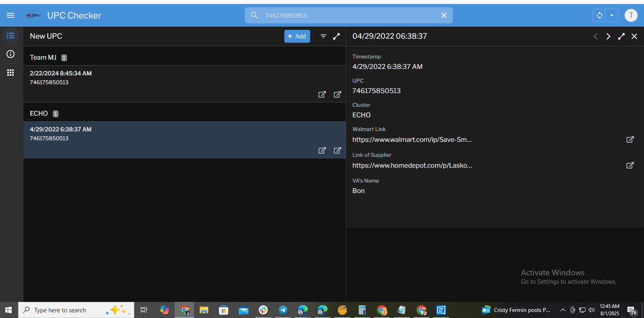Viewport: 644px width, 318px height.
Task: Open the Walmart link URL
Action: tap(412, 139)
